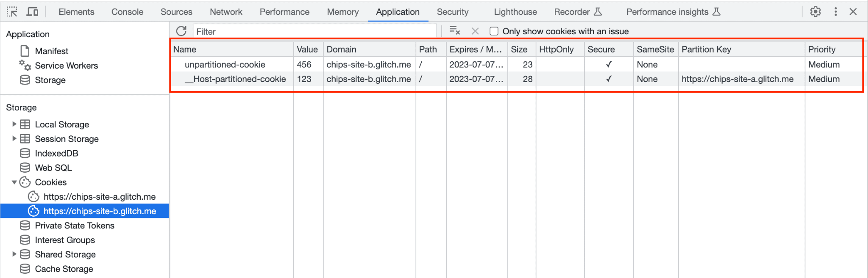This screenshot has height=278, width=868.
Task: Click the clear all cookies icon
Action: [454, 31]
